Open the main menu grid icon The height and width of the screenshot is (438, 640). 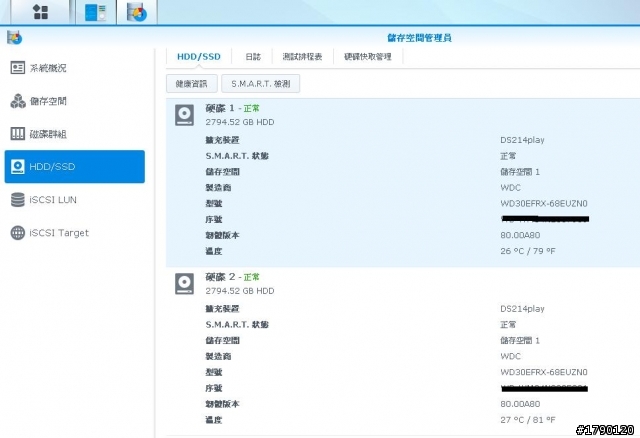40,12
